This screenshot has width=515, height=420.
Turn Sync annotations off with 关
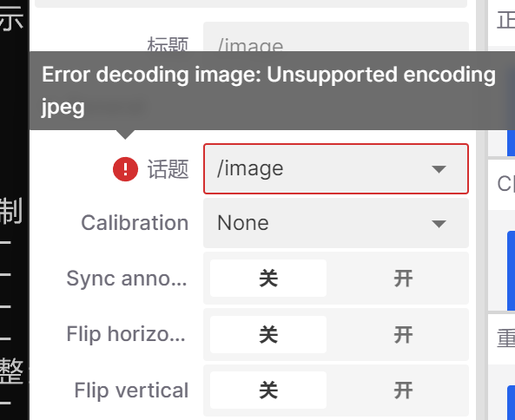click(x=268, y=279)
